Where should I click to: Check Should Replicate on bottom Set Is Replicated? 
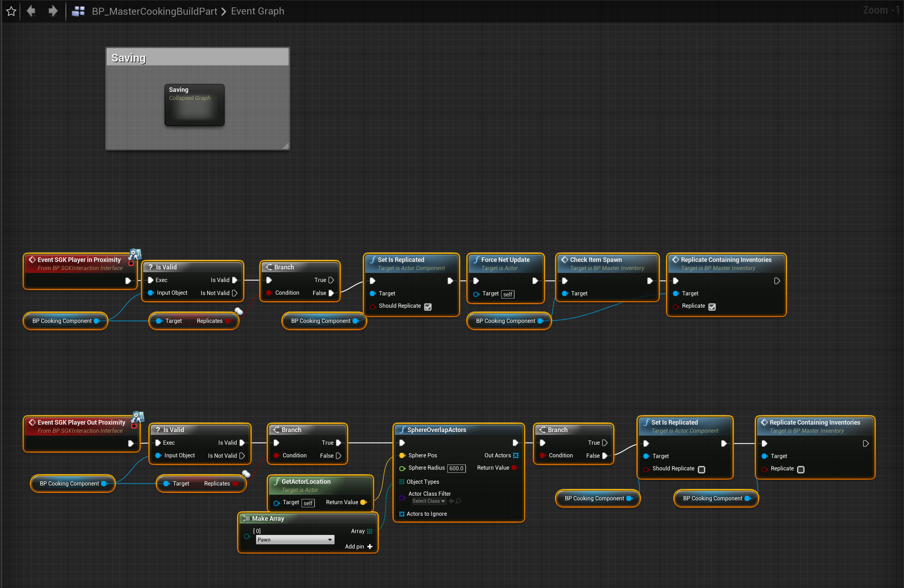pos(702,469)
